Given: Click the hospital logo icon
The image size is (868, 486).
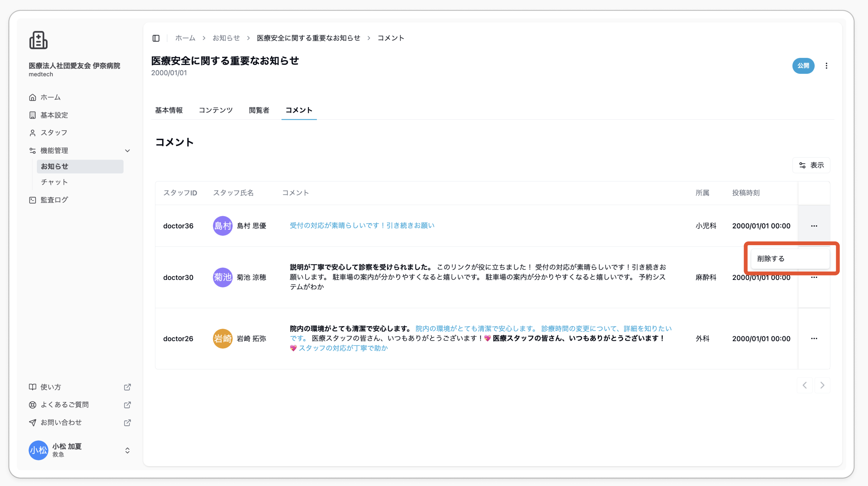Looking at the screenshot, I should pyautogui.click(x=38, y=40).
